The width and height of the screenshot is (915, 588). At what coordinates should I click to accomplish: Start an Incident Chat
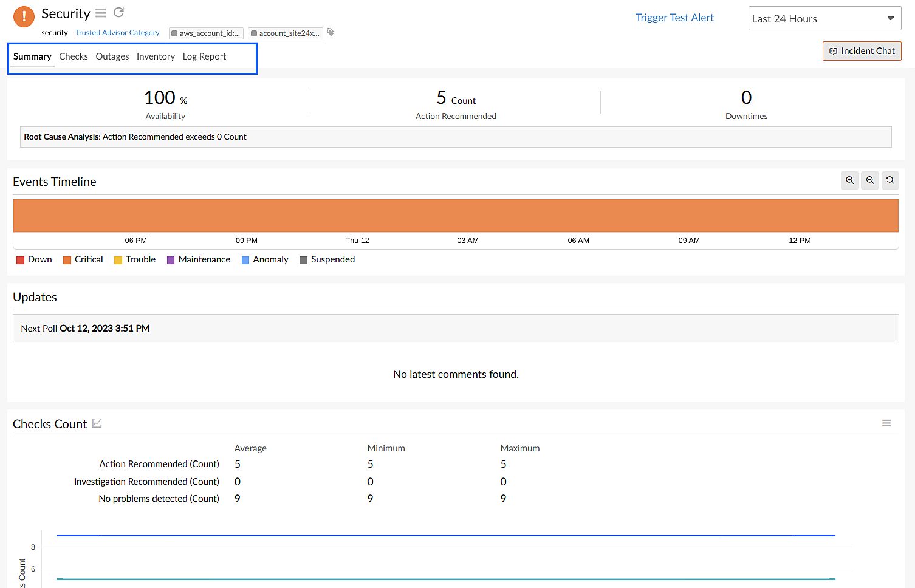(x=862, y=51)
